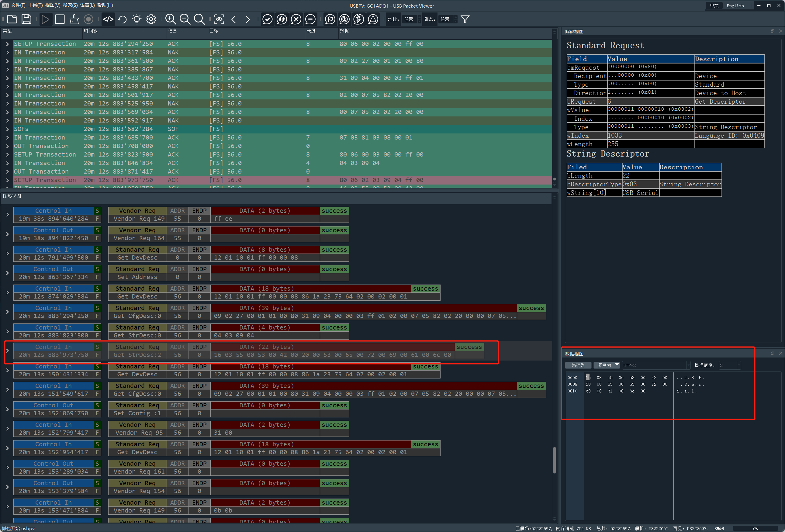Open the 帮助(H) menu
Image resolution: width=785 pixels, height=532 pixels.
[105, 5]
